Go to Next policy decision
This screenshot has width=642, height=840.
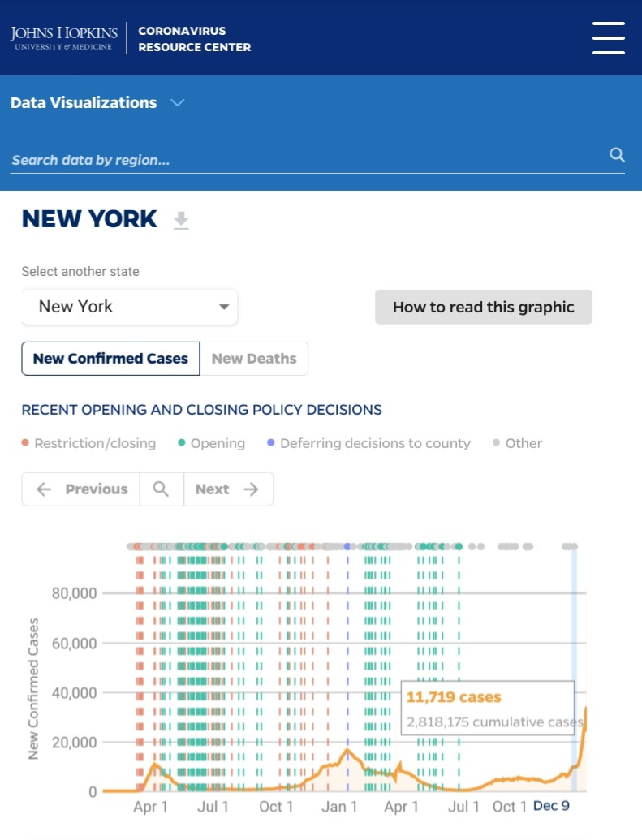[228, 489]
